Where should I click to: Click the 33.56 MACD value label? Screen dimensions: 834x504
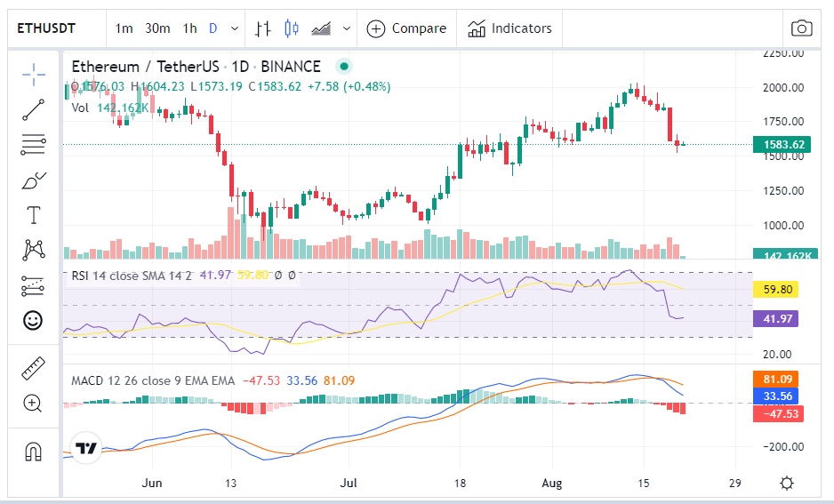[776, 396]
